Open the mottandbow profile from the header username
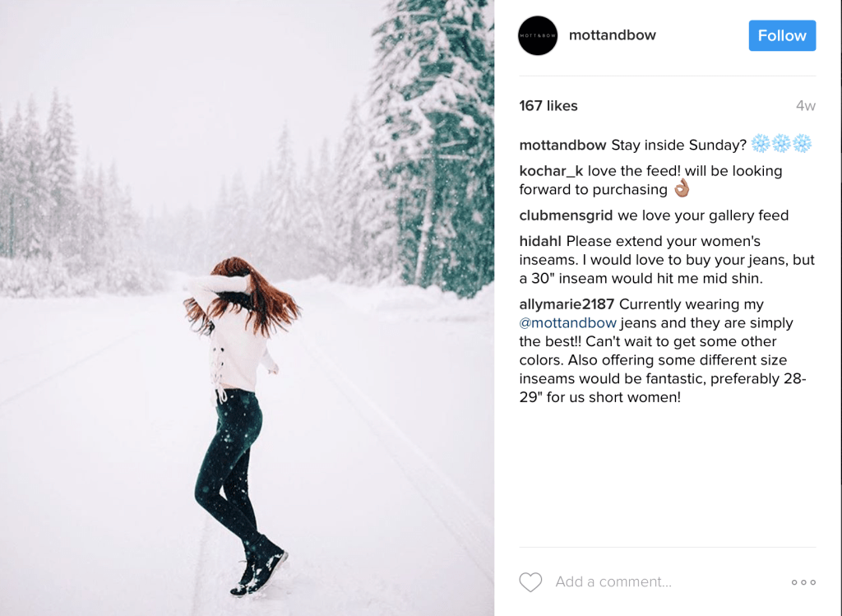Viewport: 842px width, 616px height. tap(612, 35)
